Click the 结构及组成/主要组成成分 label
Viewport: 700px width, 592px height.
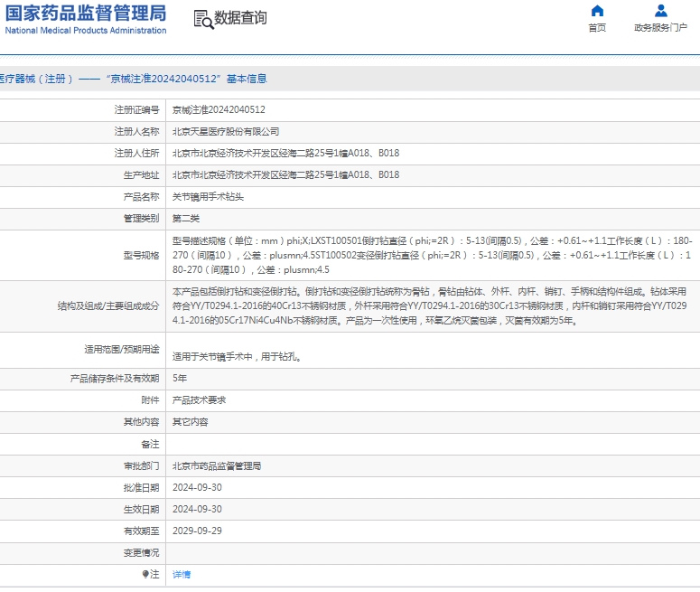pyautogui.click(x=108, y=306)
